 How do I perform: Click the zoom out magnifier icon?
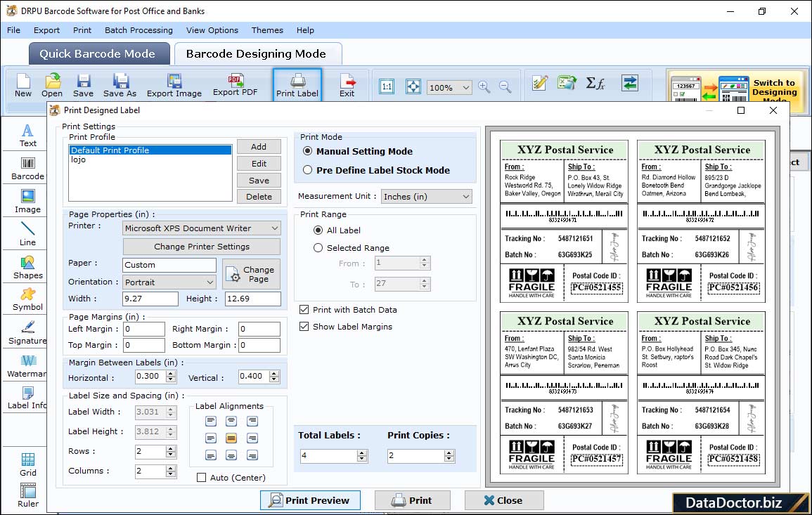pos(505,86)
